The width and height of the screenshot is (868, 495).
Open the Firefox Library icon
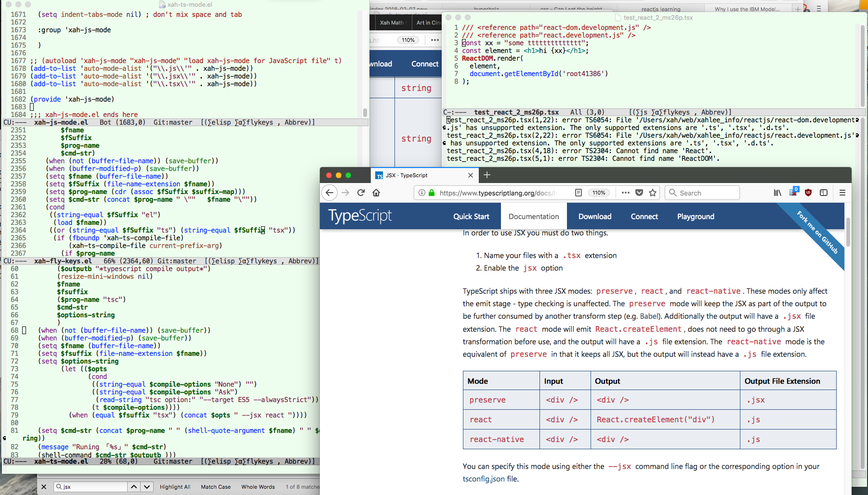point(777,193)
